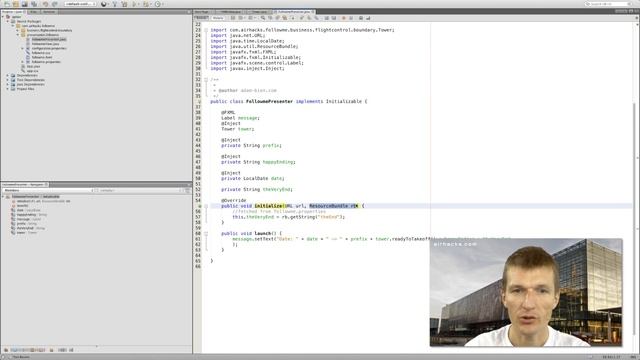Click the Shift Line Left icon

click(x=327, y=18)
